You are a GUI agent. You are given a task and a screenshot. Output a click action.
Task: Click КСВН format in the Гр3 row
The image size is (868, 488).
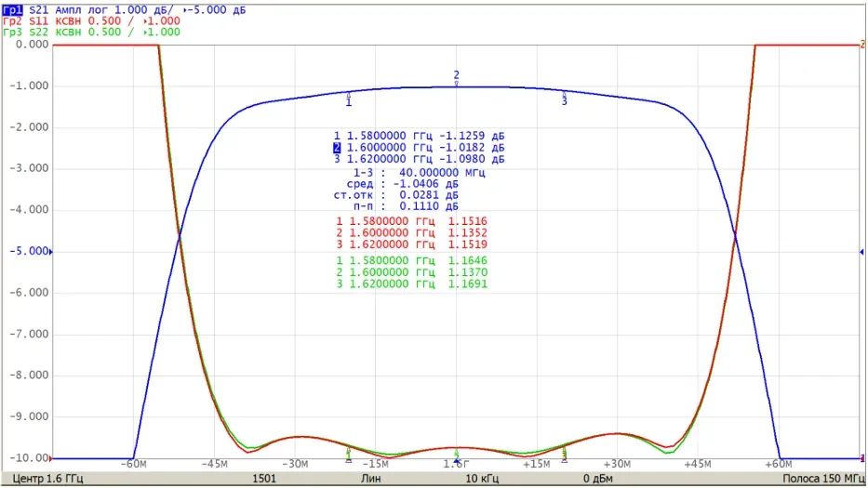[68, 33]
